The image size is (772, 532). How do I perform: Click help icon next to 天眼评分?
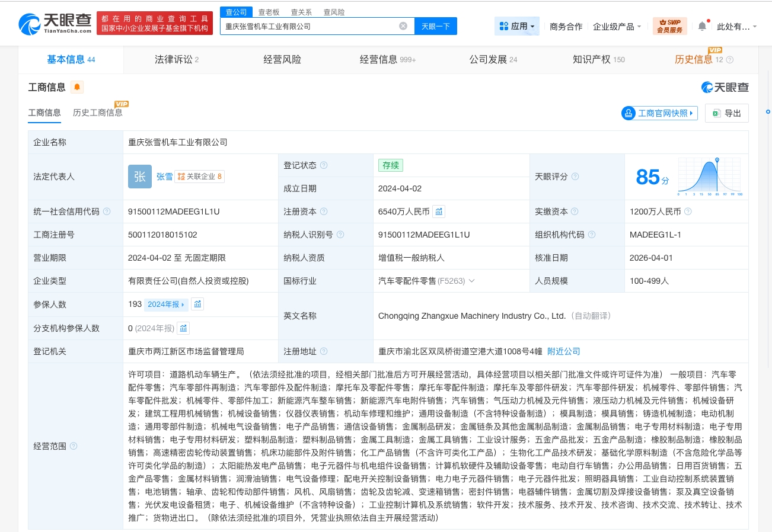tap(575, 177)
